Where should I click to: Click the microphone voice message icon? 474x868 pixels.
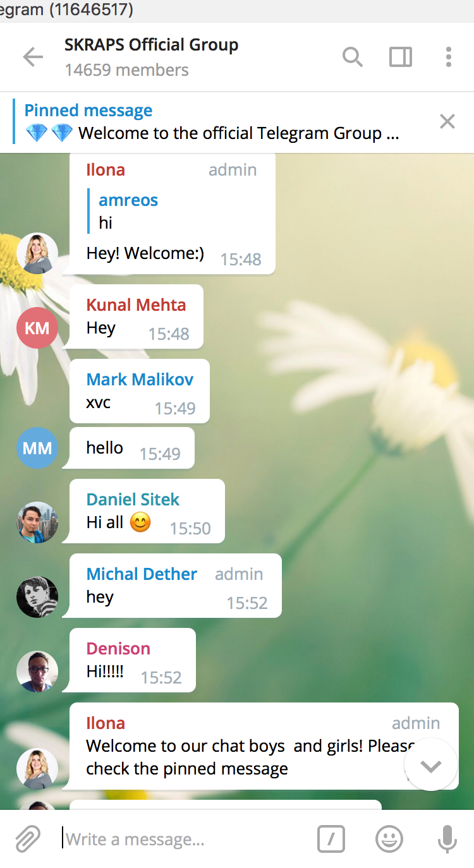447,839
